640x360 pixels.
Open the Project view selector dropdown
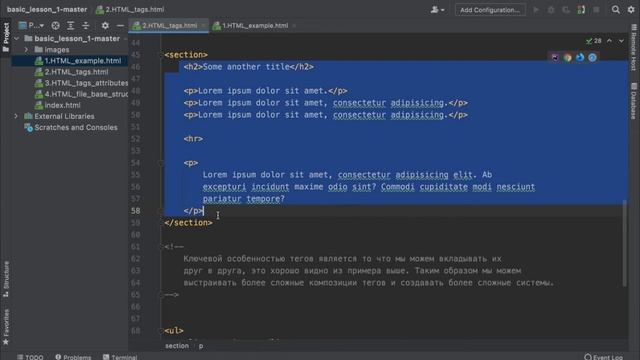[31, 26]
